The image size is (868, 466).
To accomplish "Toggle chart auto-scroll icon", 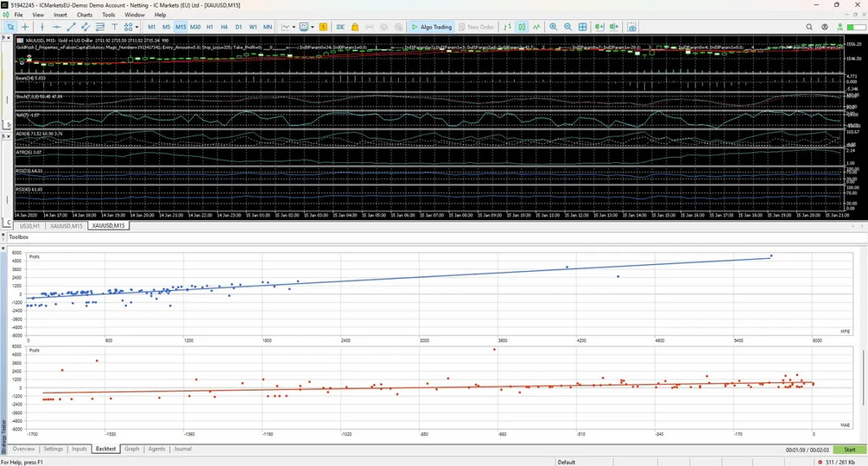I will [x=599, y=27].
